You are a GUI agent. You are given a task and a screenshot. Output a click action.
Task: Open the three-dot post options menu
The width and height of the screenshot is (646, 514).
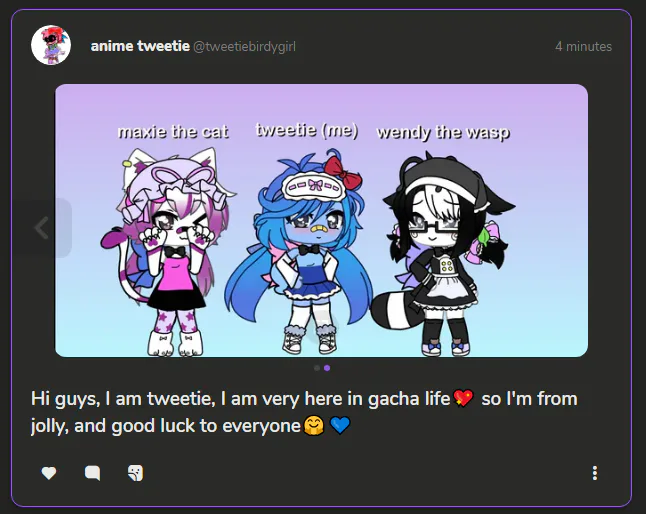(595, 473)
